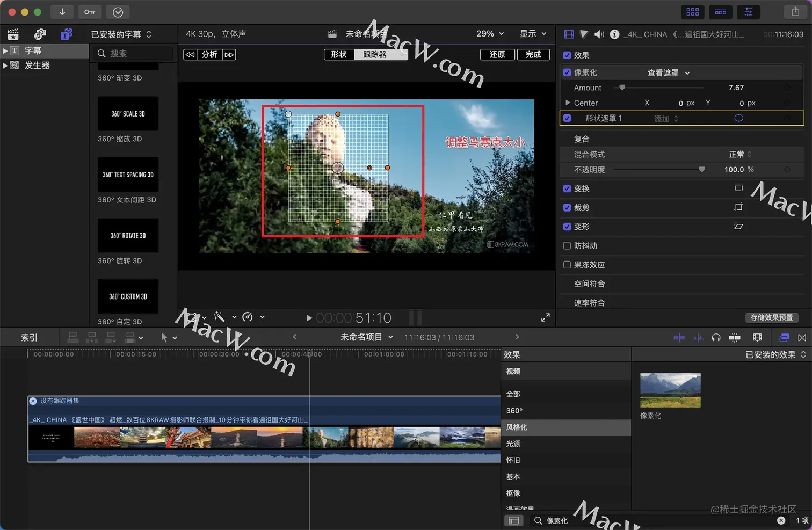Open the 添加 mask mode popup
The height and width of the screenshot is (530, 812).
pos(666,119)
